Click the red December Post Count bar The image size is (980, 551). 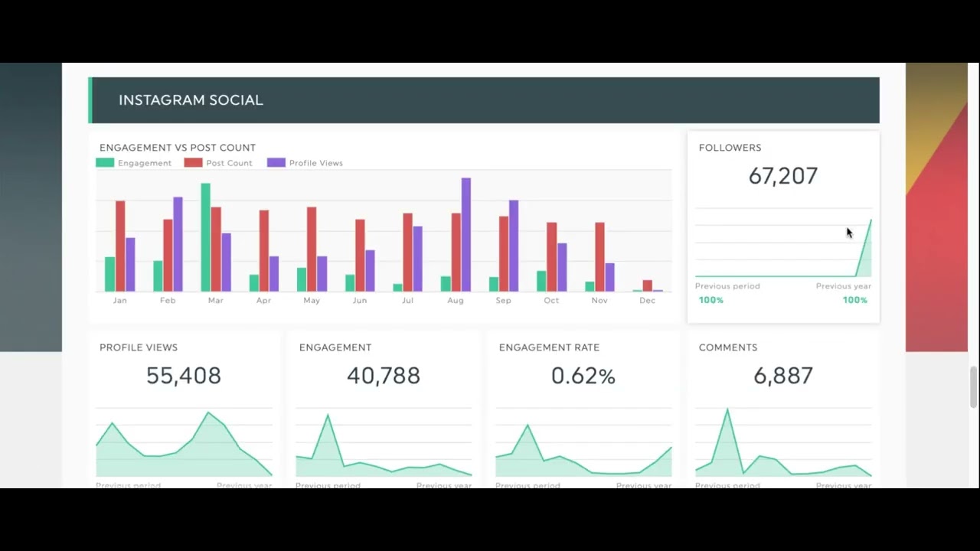click(x=648, y=285)
